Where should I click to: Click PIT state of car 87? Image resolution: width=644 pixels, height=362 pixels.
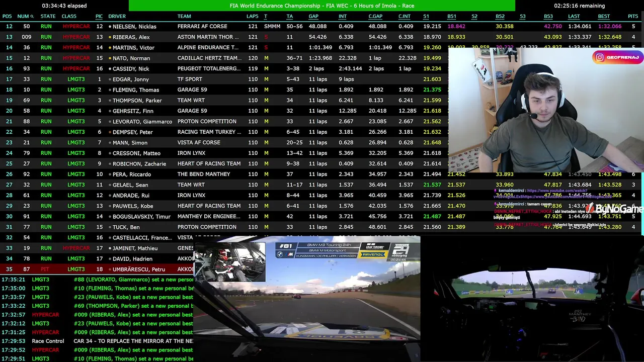[x=45, y=269]
